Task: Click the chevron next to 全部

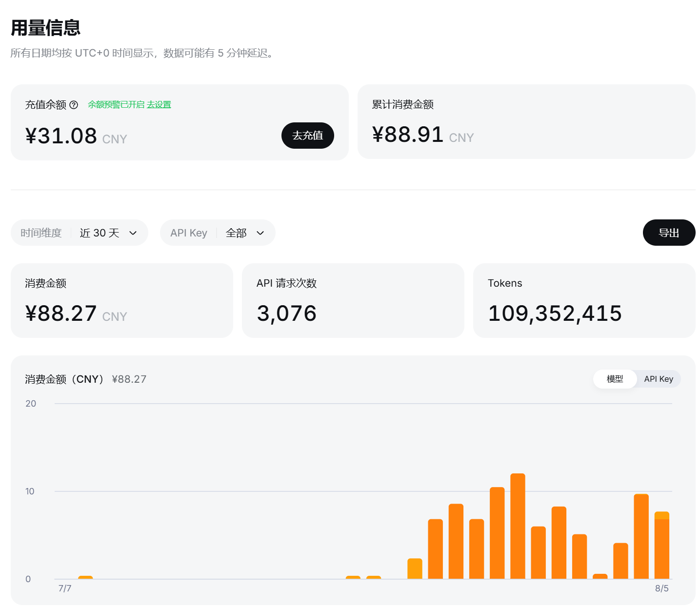Action: [260, 233]
